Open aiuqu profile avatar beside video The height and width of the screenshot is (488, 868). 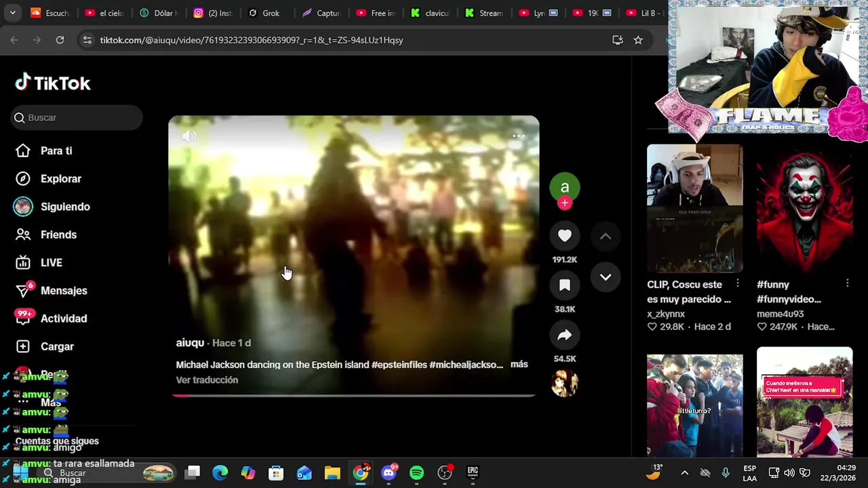pyautogui.click(x=565, y=188)
